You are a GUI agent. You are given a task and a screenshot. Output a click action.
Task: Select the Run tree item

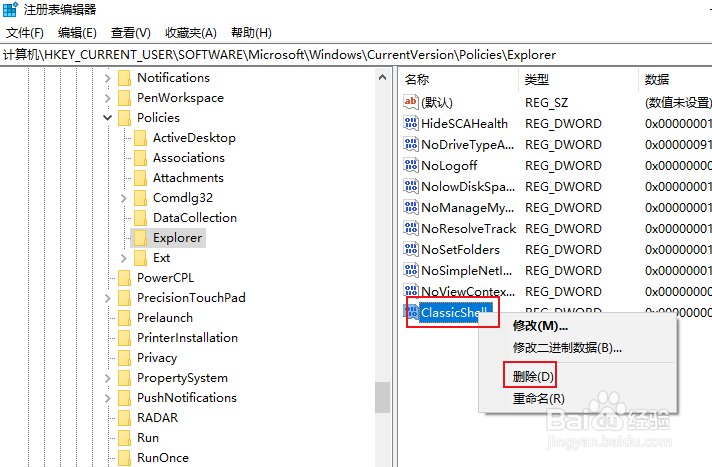[148, 437]
